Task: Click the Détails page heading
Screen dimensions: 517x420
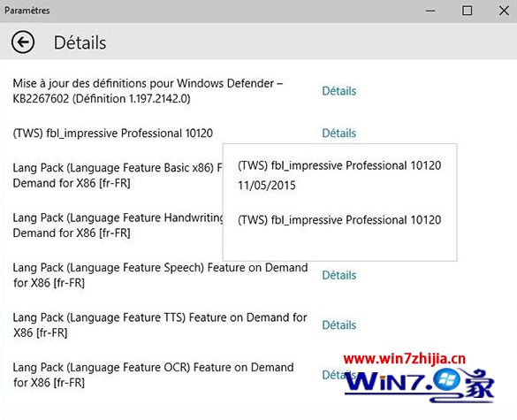Action: (x=80, y=43)
